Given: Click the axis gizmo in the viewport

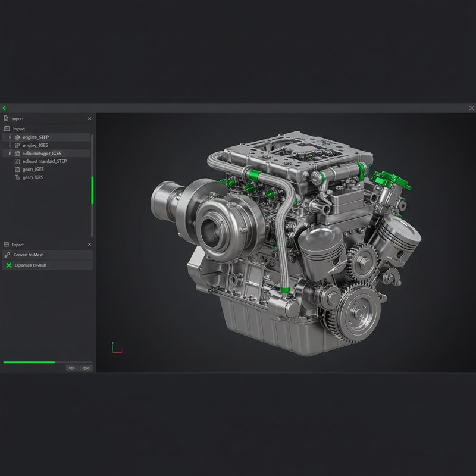Looking at the screenshot, I should pos(117,345).
